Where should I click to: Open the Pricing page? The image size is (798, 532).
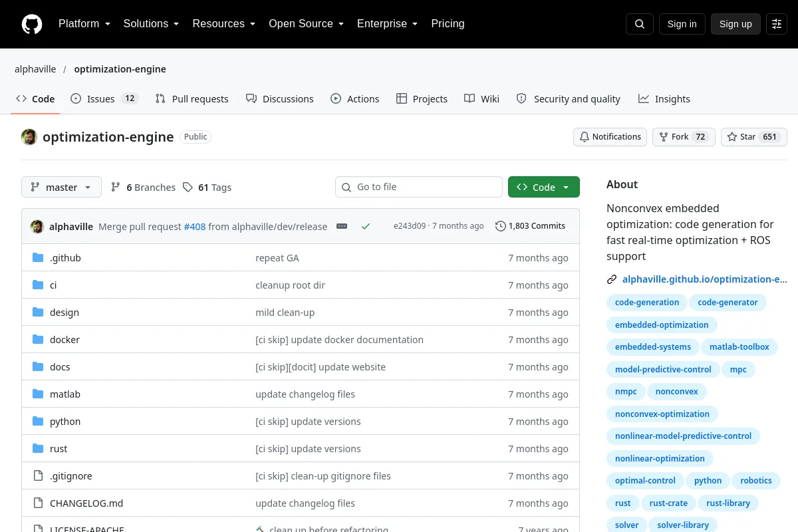(448, 24)
